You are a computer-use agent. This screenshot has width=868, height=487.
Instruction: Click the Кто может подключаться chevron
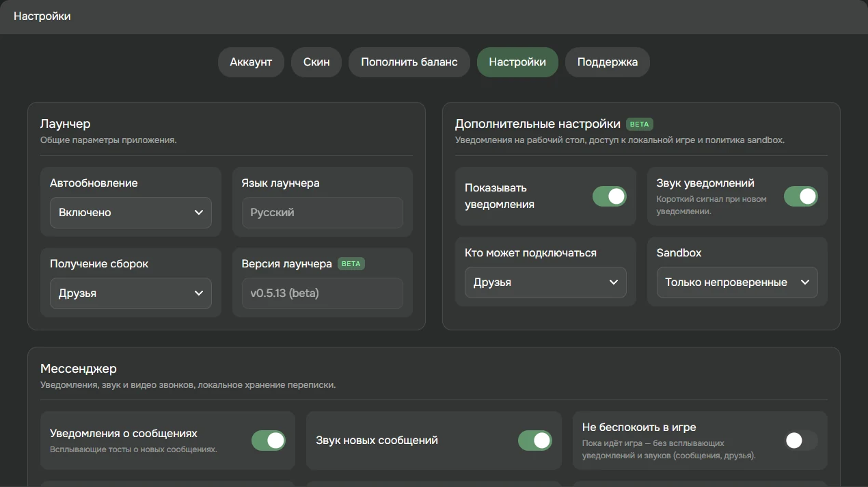coord(614,282)
